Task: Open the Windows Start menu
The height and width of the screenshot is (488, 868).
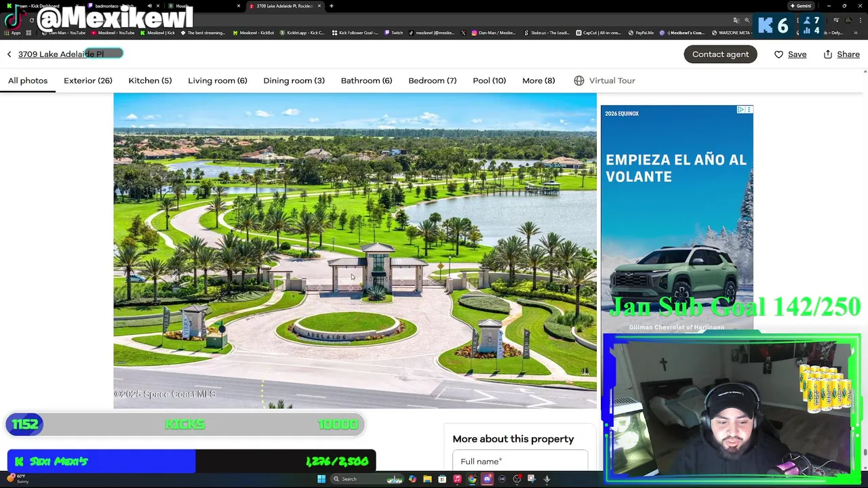Action: tap(321, 479)
